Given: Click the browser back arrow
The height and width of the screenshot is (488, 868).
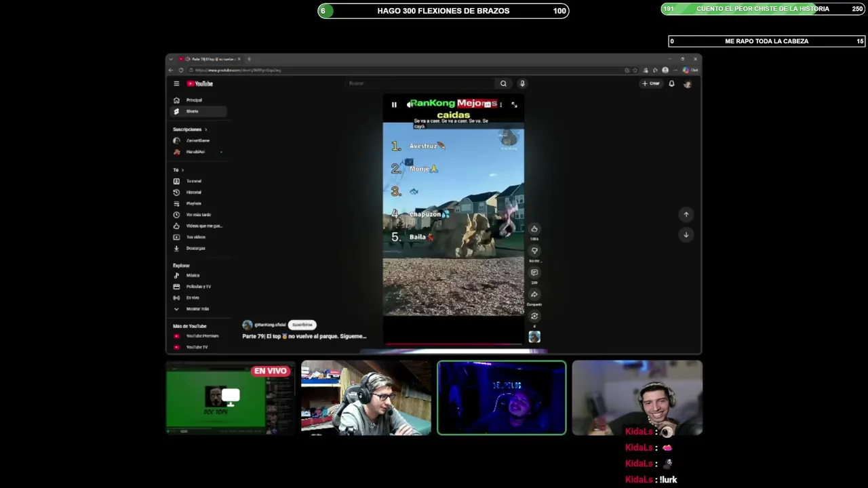Looking at the screenshot, I should [171, 70].
